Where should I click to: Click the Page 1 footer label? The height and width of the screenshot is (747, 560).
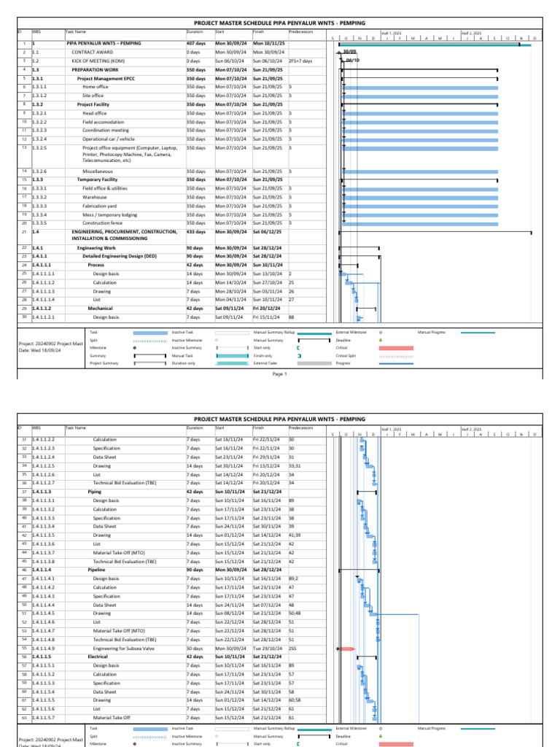[279, 374]
